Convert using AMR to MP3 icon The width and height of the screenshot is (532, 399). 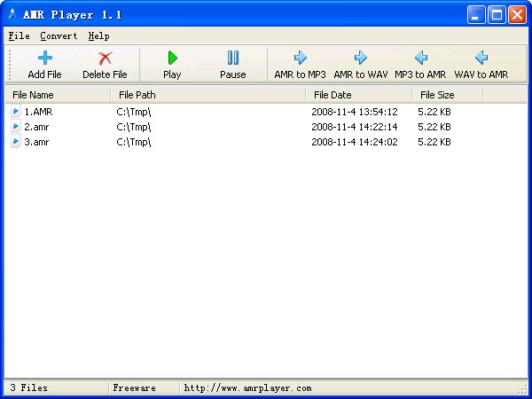(300, 59)
